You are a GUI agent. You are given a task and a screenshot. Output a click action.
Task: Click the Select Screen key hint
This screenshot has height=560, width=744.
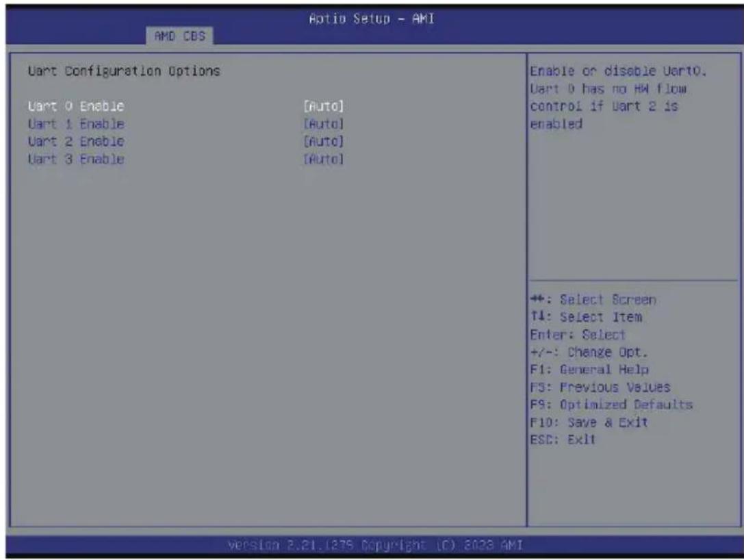click(593, 300)
